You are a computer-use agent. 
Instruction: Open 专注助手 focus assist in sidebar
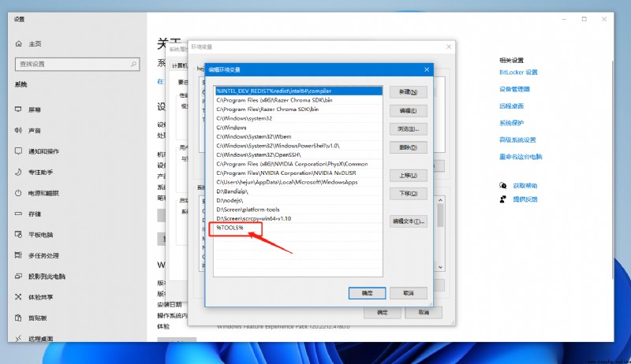coord(34,173)
